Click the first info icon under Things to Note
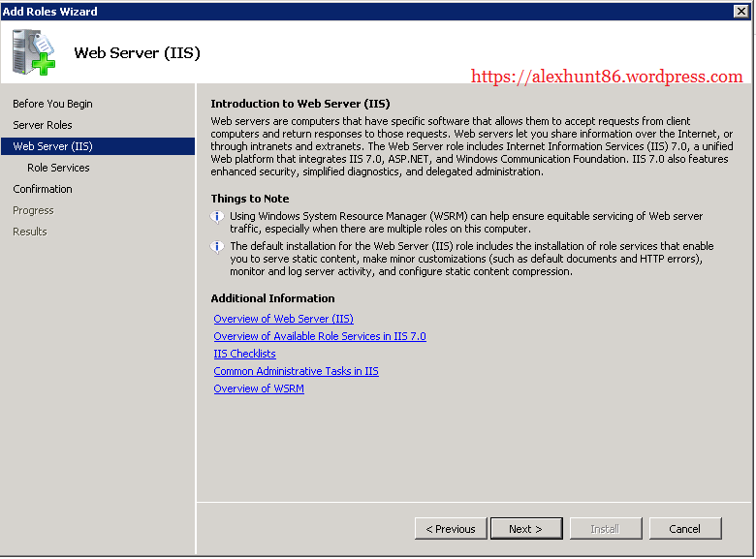756x559 pixels. point(217,217)
